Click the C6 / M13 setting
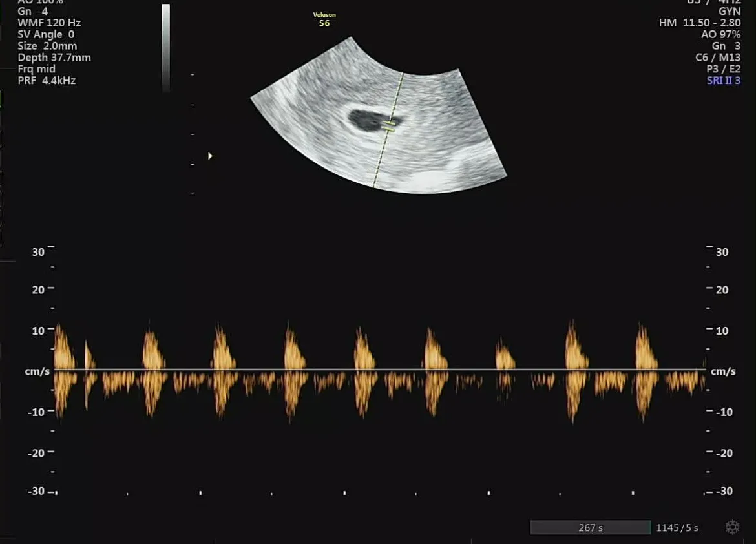 point(718,58)
